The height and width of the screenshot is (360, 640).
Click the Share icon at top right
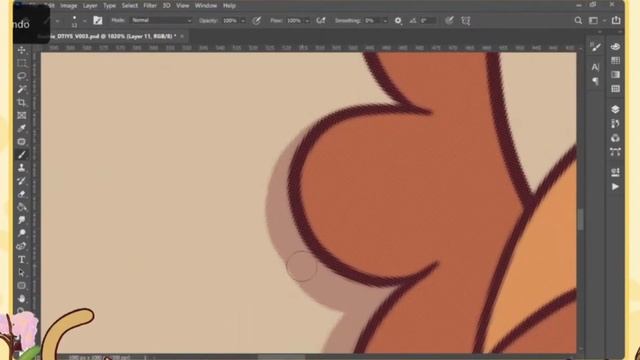tap(616, 20)
